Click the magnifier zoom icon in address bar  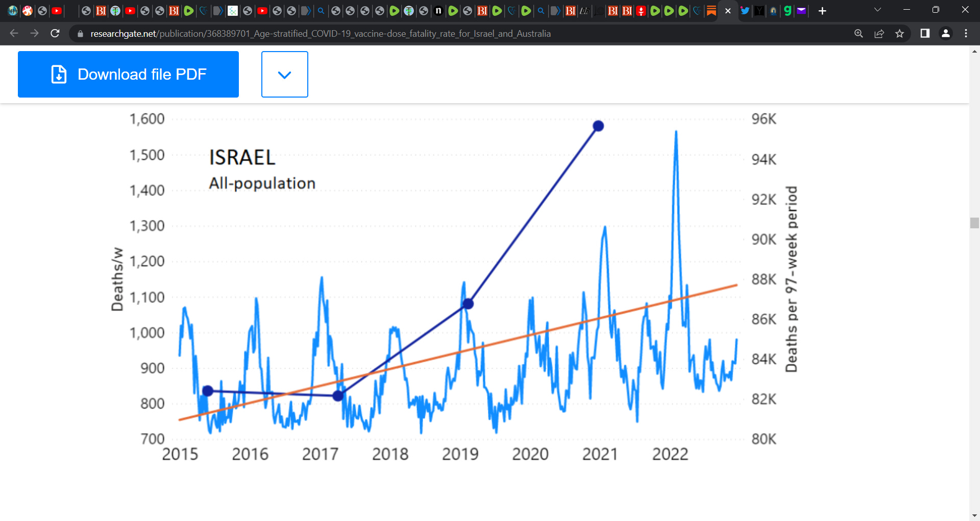(x=859, y=33)
